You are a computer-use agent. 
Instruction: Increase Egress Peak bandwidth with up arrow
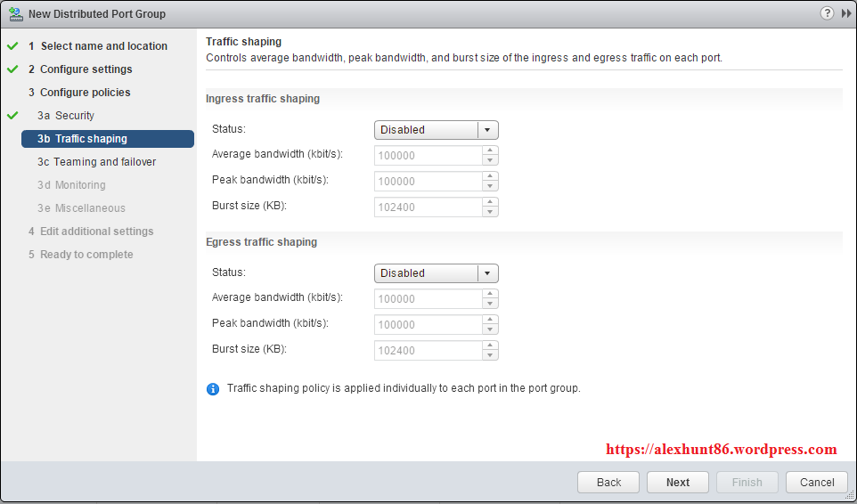pyautogui.click(x=489, y=320)
